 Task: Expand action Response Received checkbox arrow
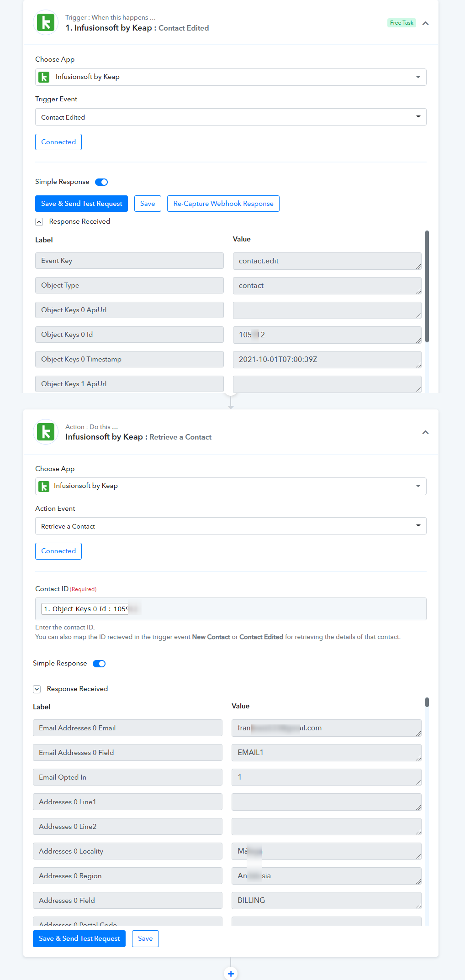coord(37,689)
